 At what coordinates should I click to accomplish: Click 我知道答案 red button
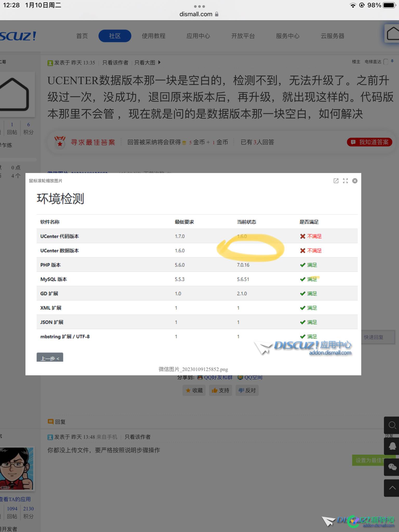click(370, 142)
